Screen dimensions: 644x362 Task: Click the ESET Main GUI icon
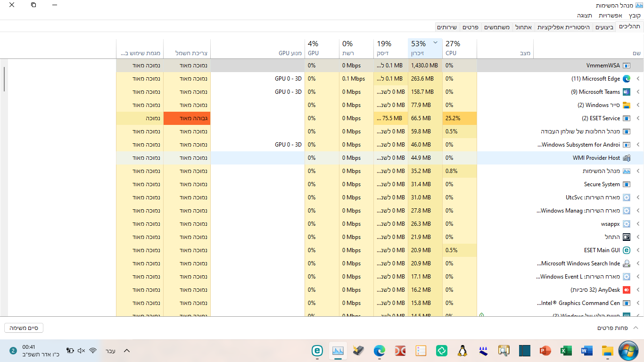[x=627, y=250]
